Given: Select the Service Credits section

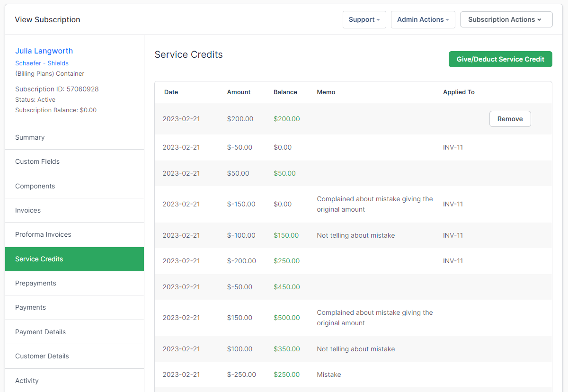Looking at the screenshot, I should (39, 259).
